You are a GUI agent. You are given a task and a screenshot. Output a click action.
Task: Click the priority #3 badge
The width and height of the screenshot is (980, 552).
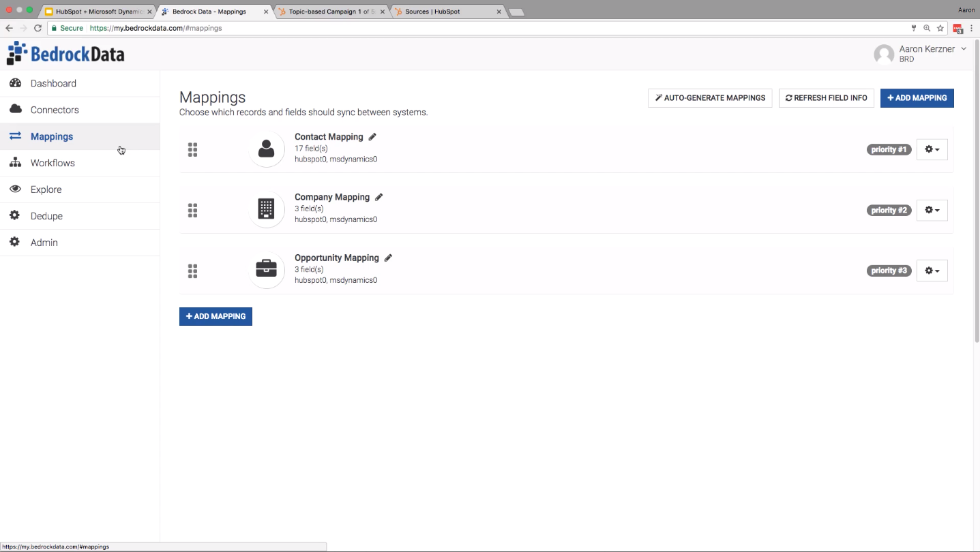(889, 271)
